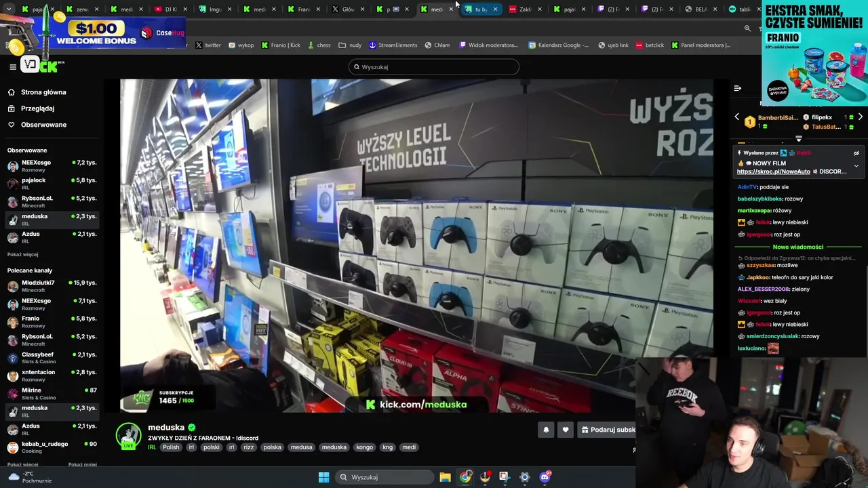The width and height of the screenshot is (868, 488).
Task: Click the medi tag
Action: [409, 447]
